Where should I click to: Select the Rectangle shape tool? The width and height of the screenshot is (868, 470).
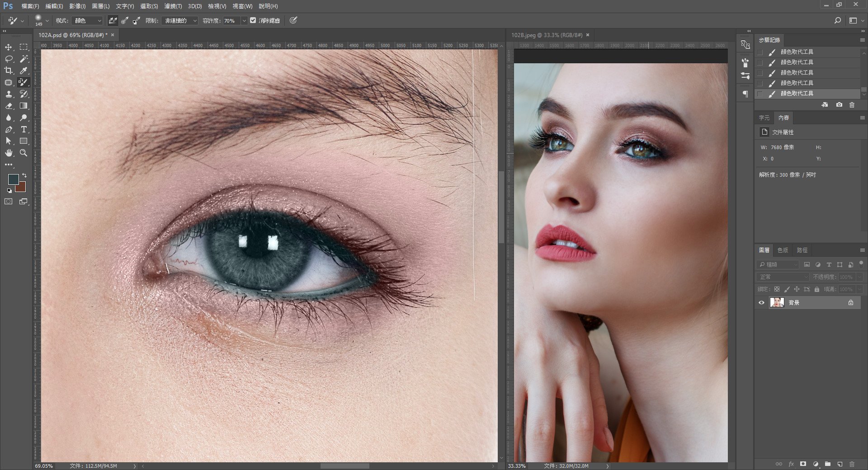[x=24, y=141]
